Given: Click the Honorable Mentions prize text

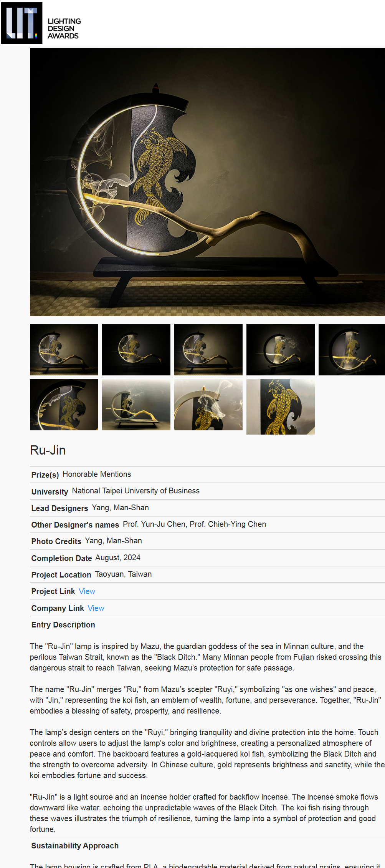Looking at the screenshot, I should click(x=97, y=474).
